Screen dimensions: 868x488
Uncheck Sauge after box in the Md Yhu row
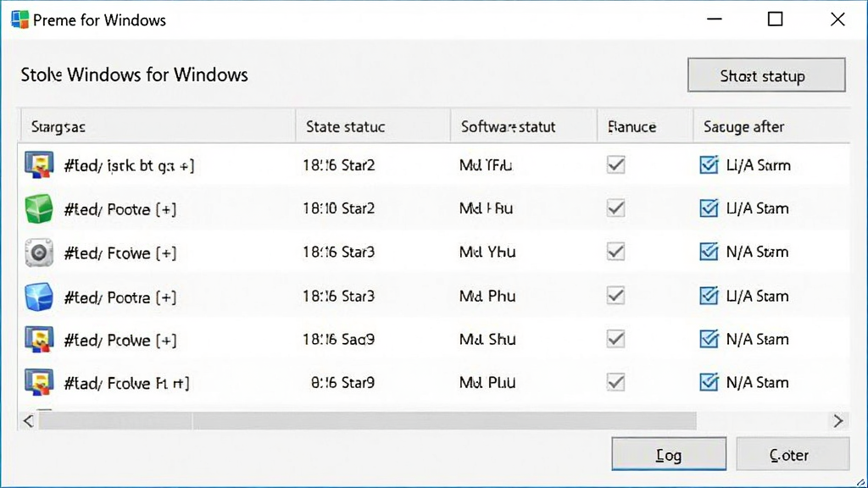(x=709, y=252)
